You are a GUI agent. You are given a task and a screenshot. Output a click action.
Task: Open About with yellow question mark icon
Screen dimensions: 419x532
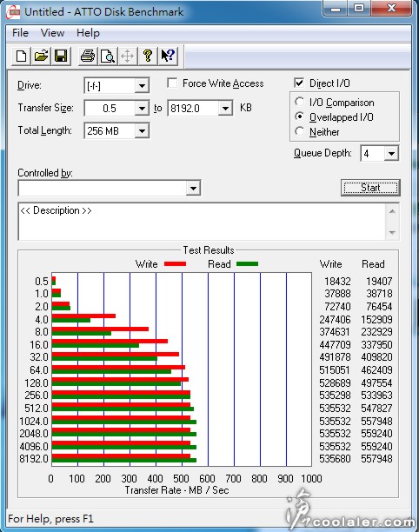tap(147, 56)
